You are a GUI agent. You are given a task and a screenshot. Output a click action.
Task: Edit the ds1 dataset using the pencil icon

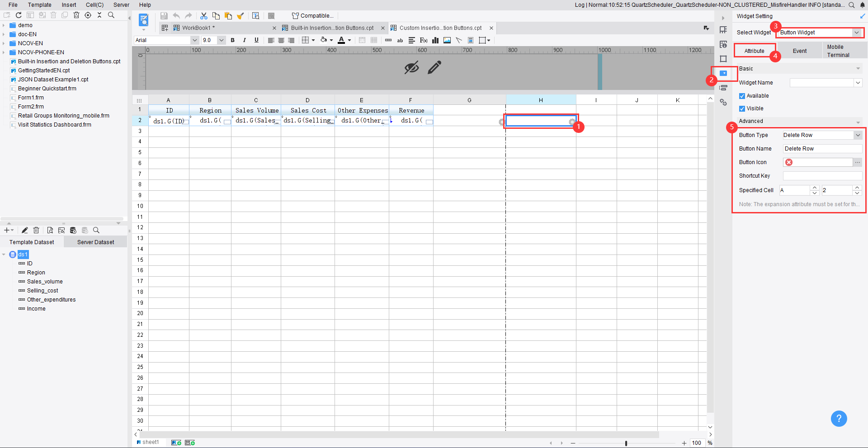[x=25, y=230]
